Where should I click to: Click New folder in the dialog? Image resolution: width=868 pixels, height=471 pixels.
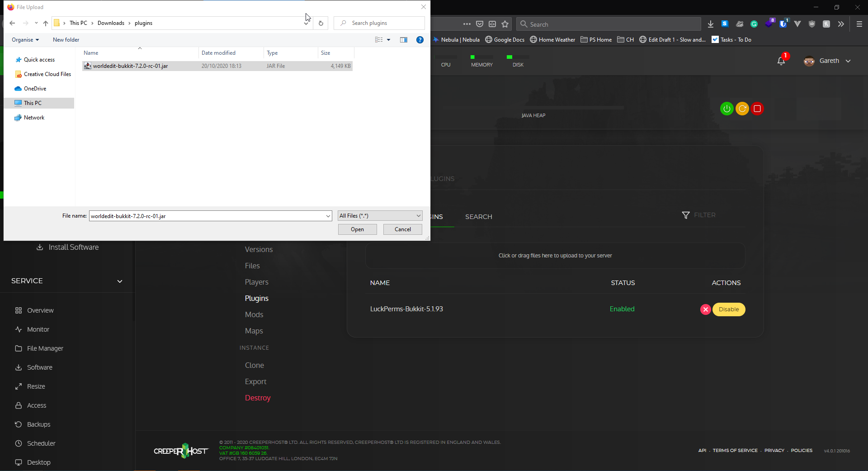(x=66, y=40)
